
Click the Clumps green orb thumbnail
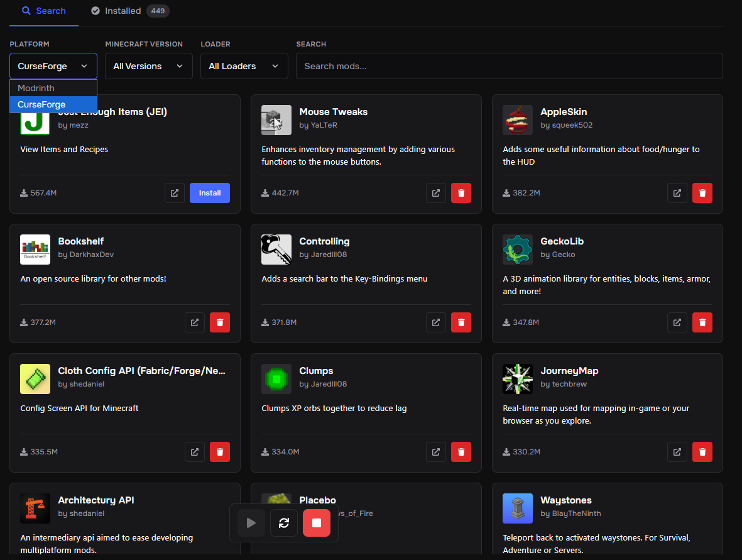[276, 379]
